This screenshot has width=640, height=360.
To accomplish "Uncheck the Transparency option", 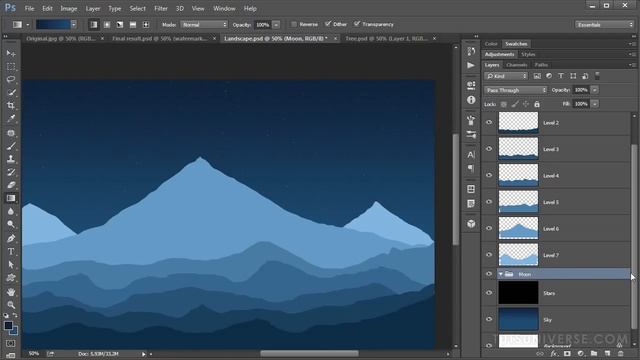I will [357, 24].
